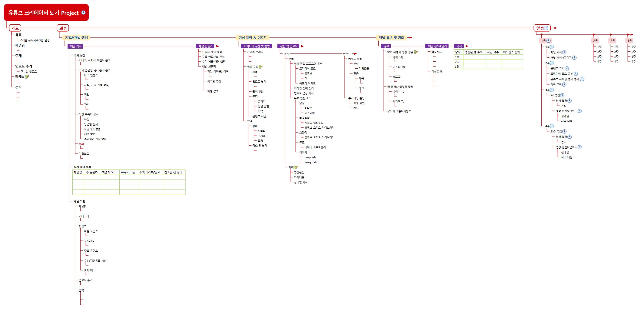Image resolution: width=644 pixels, height=310 pixels.
Task: Select the pink 3월 timeline node
Action: coord(613,40)
